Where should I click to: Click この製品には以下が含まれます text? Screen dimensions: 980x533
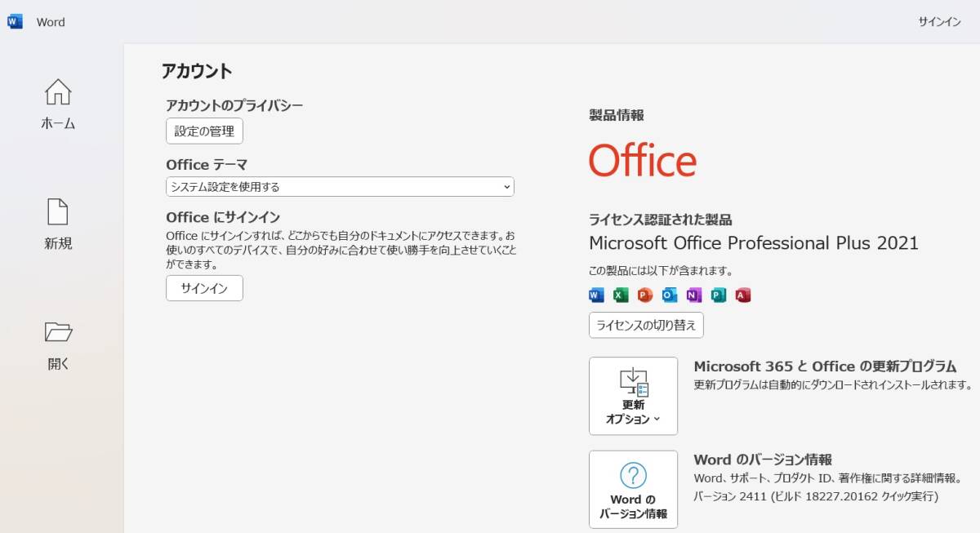click(x=661, y=270)
